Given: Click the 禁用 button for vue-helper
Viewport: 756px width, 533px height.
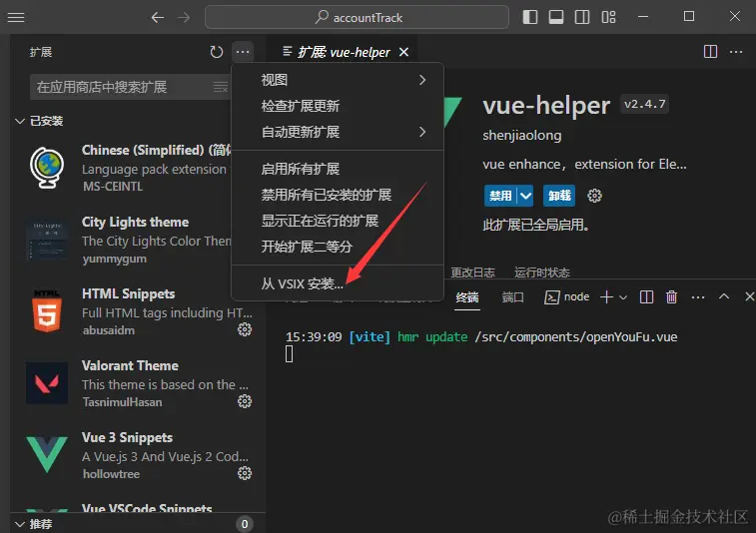Looking at the screenshot, I should 500,196.
